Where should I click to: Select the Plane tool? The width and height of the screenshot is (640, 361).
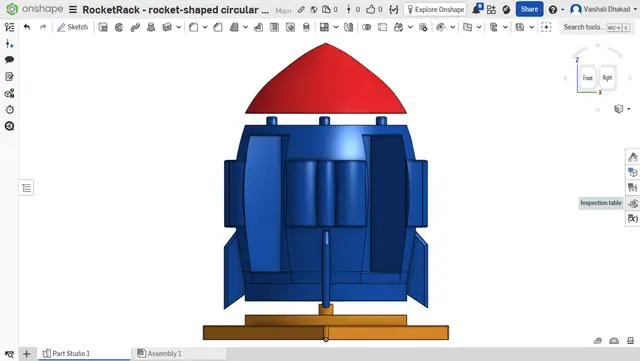[467, 27]
